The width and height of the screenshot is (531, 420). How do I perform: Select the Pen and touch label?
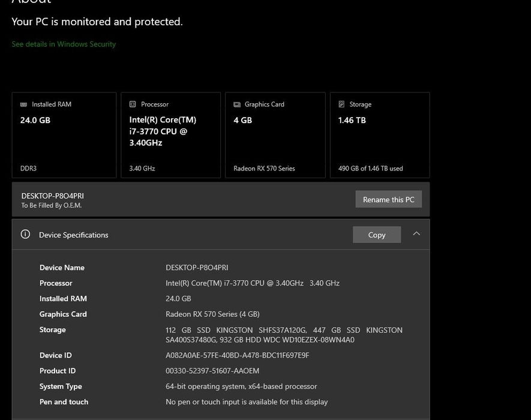(x=64, y=402)
